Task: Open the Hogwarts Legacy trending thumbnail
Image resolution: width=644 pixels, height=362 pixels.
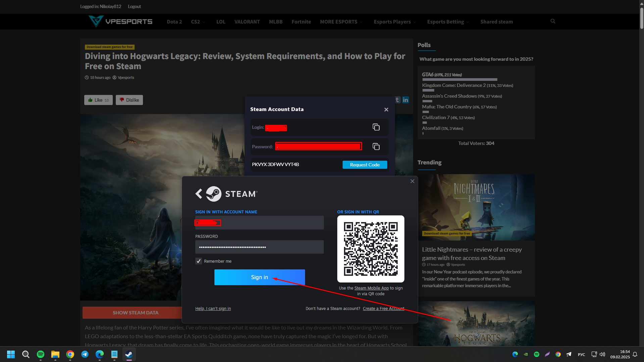Action: click(476, 324)
